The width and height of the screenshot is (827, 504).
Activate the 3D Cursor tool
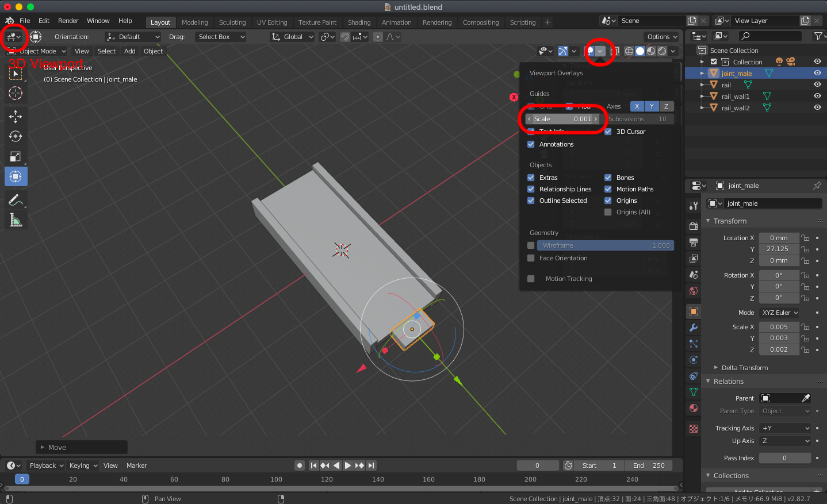click(16, 93)
